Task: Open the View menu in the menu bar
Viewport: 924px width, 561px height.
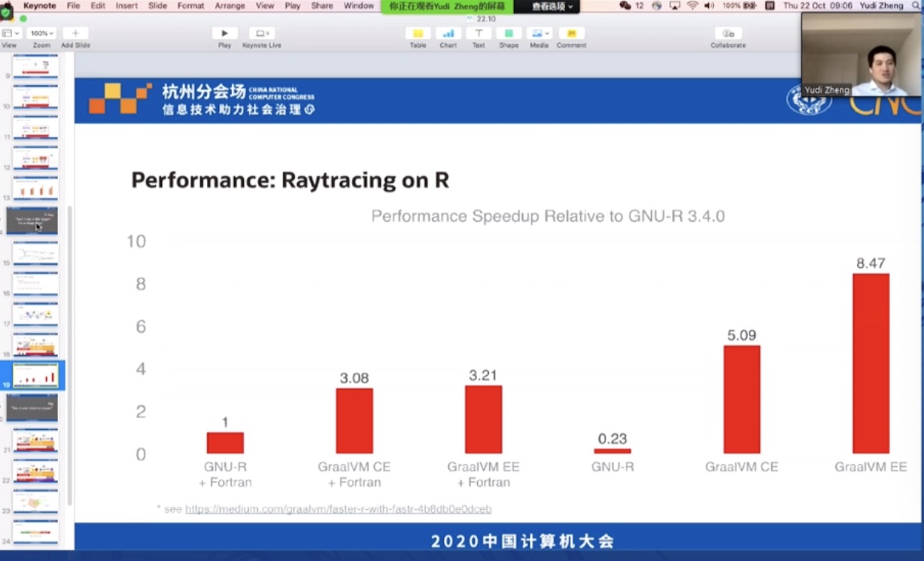Action: [265, 5]
